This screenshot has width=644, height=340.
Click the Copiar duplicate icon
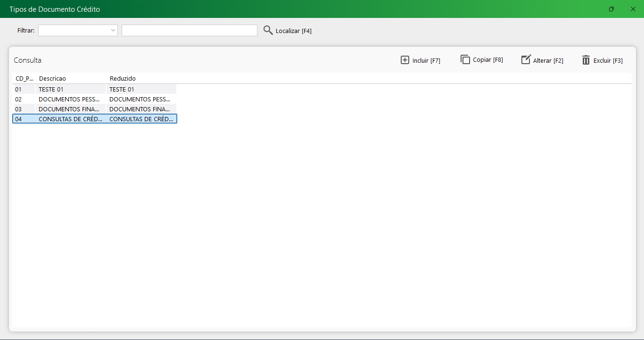coord(465,59)
